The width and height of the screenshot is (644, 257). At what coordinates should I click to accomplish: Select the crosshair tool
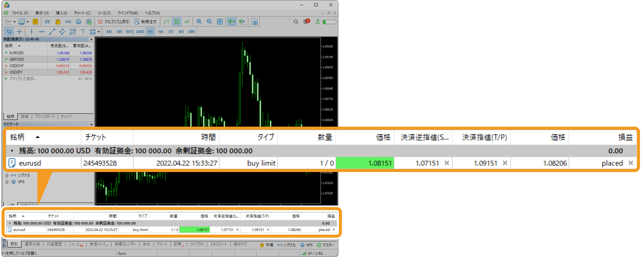tap(19, 32)
